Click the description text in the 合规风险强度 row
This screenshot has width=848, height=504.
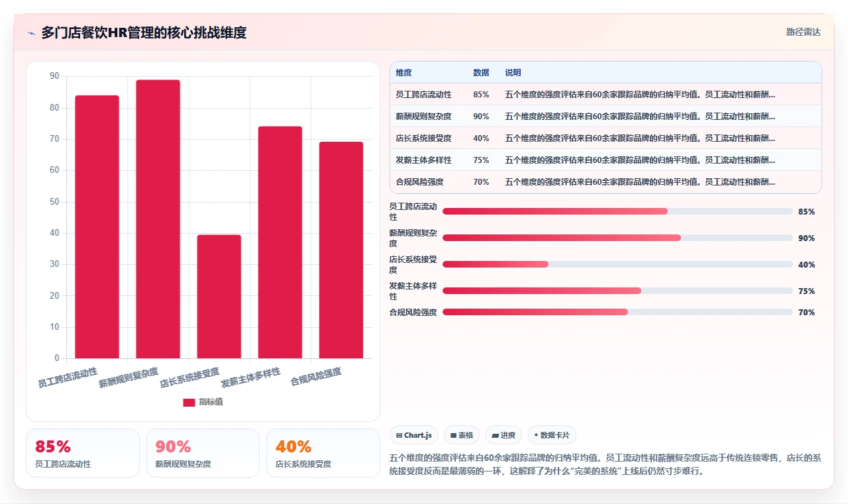tap(640, 182)
